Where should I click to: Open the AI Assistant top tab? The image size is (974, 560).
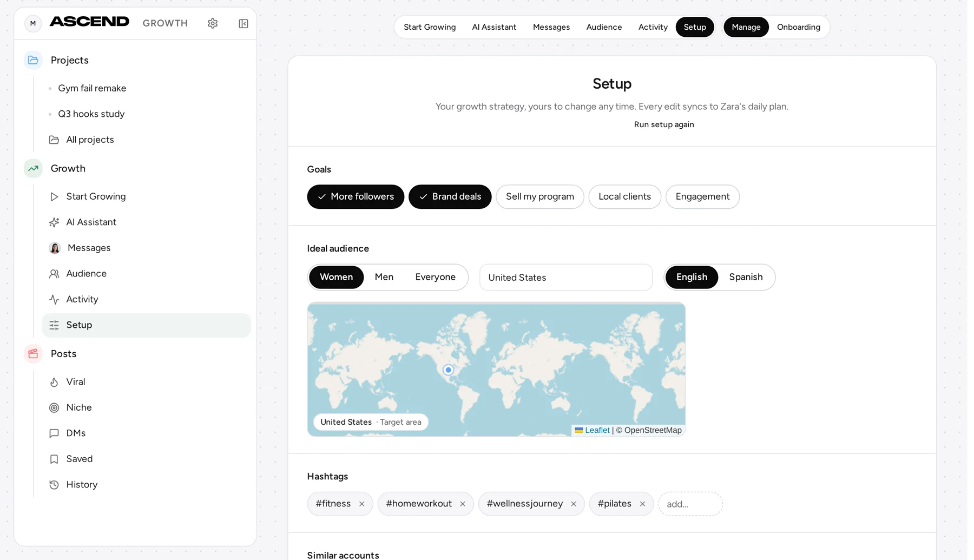click(494, 27)
